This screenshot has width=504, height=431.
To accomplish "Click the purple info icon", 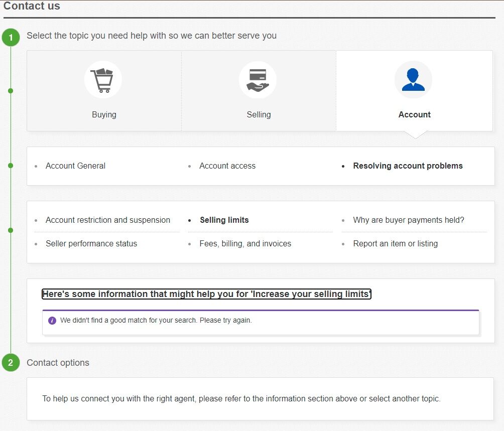I will (52, 320).
